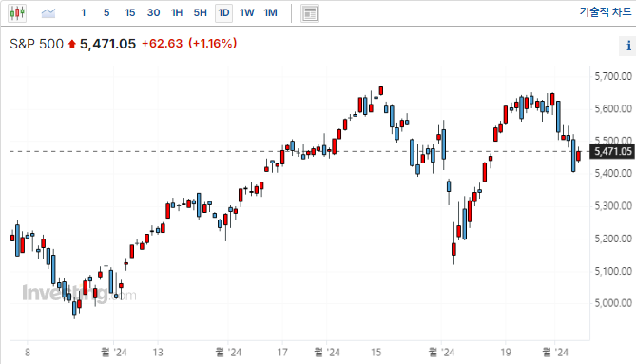Click the 5,400.00 axis label
This screenshot has width=636, height=364.
[613, 174]
